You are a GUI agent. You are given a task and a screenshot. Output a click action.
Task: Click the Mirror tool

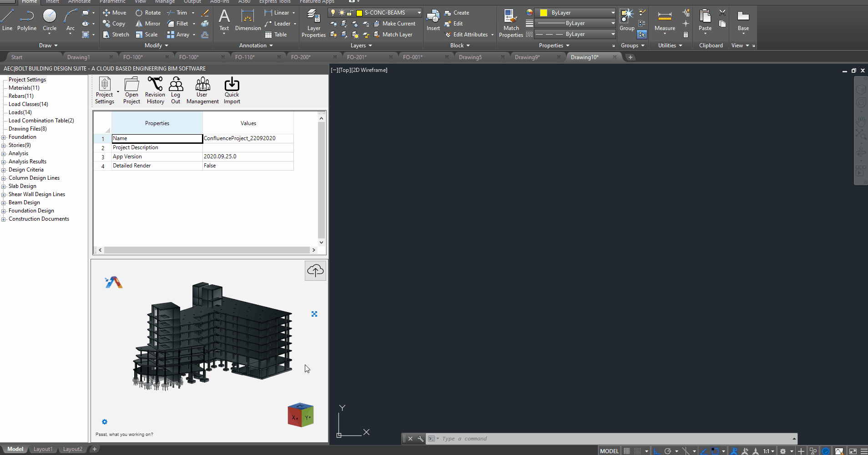(x=148, y=24)
